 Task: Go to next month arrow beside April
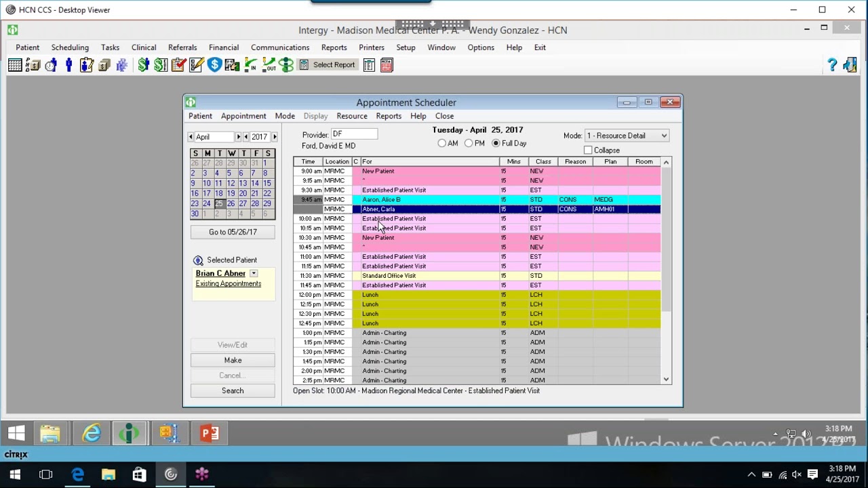pos(239,137)
